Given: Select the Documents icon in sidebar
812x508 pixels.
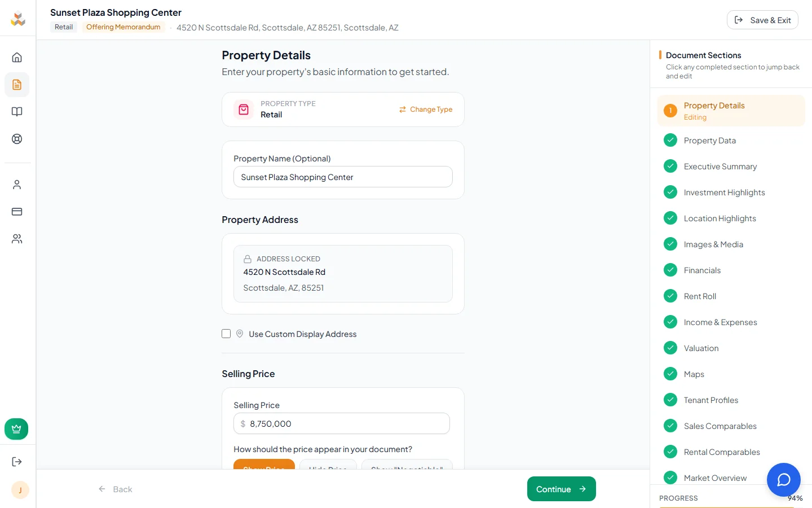Looking at the screenshot, I should point(17,85).
